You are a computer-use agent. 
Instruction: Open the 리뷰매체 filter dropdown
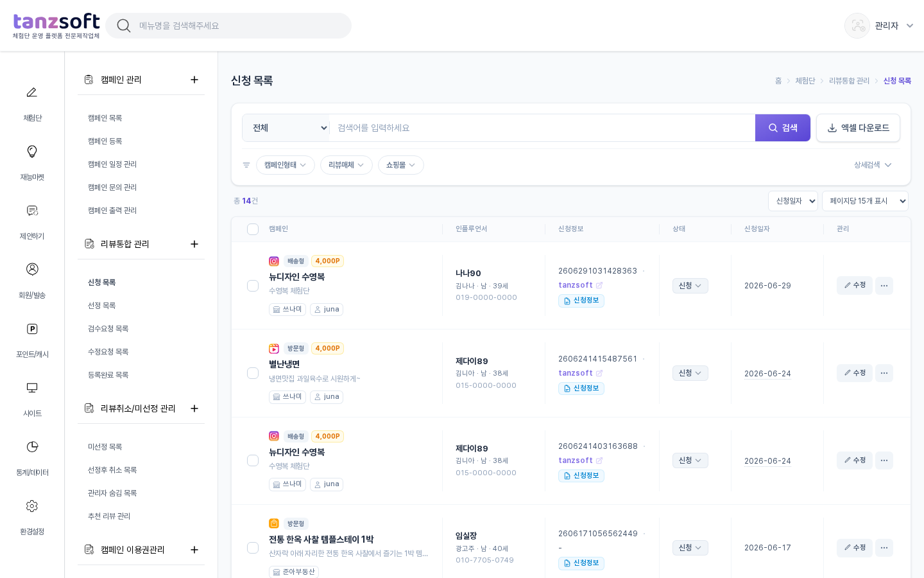(346, 165)
